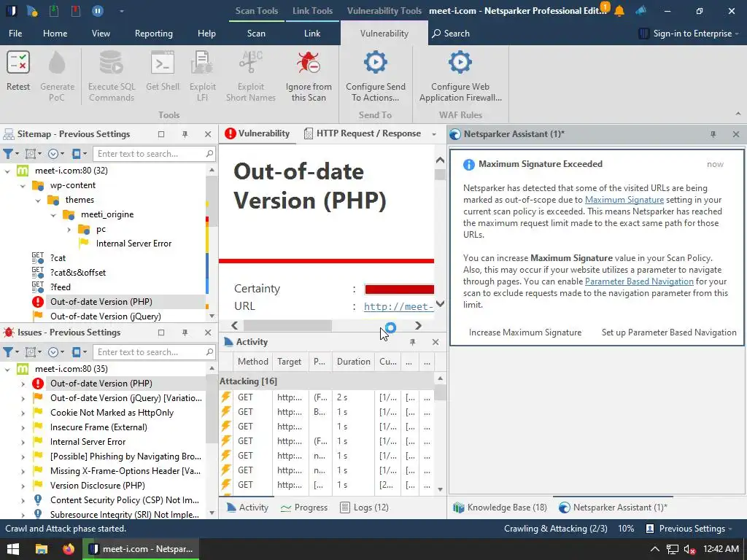Maximize the Sitemap panel

(161, 134)
